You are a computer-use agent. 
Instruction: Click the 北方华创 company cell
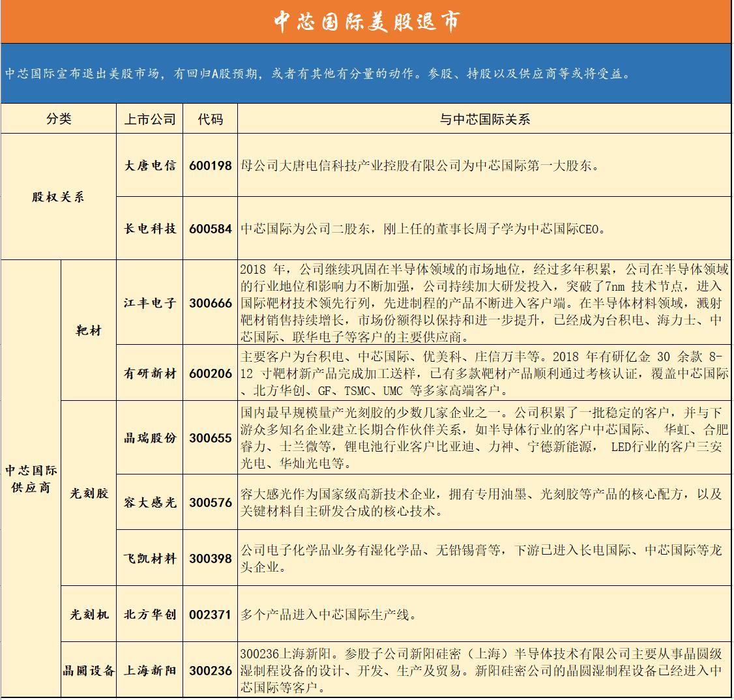(x=150, y=614)
